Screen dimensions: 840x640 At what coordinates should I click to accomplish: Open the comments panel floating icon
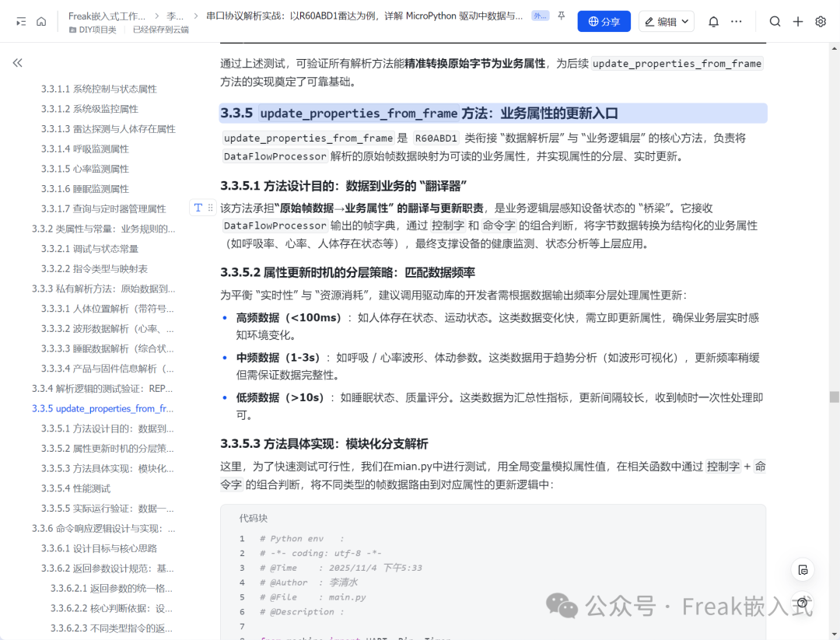point(803,570)
